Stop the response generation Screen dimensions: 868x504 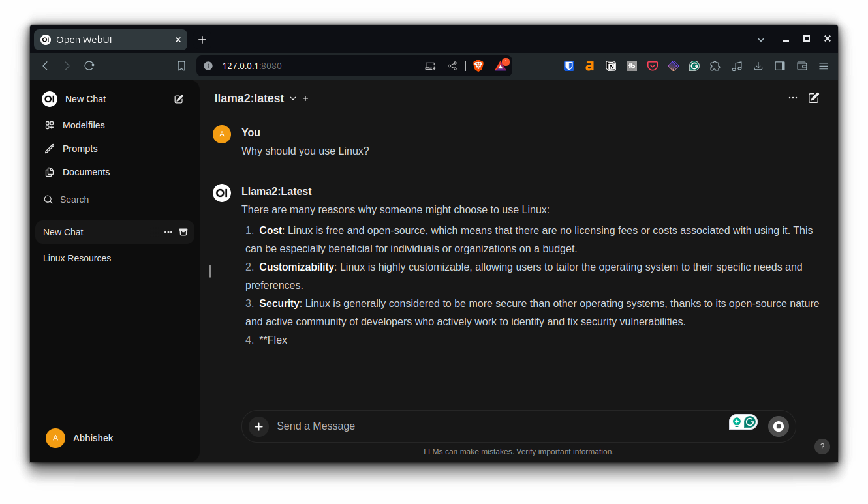[x=778, y=426]
